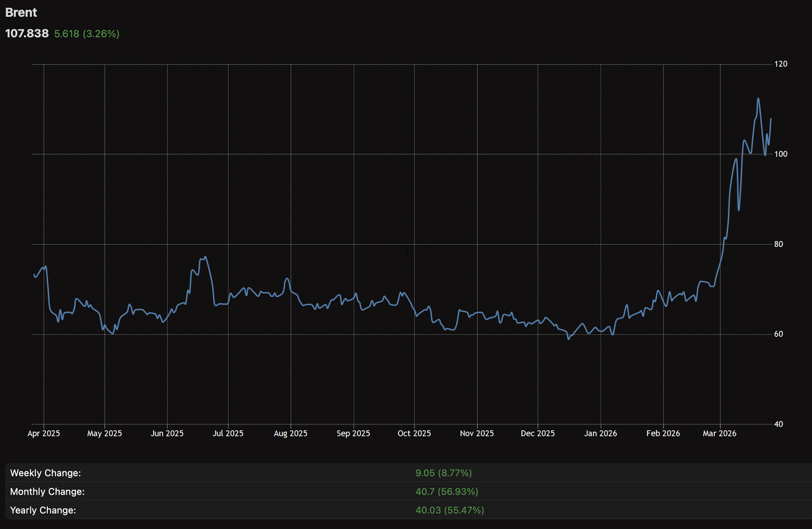The width and height of the screenshot is (812, 529).
Task: Select the Weekly Change row label
Action: [45, 473]
